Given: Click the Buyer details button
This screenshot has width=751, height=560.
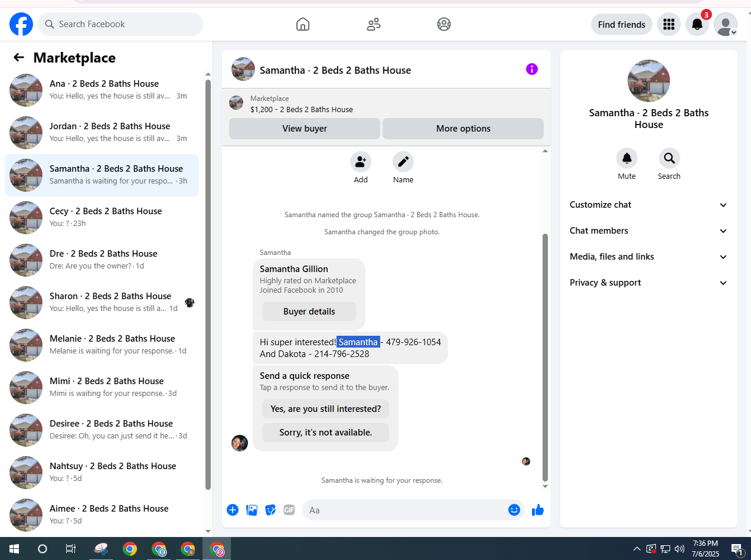Looking at the screenshot, I should (x=309, y=312).
